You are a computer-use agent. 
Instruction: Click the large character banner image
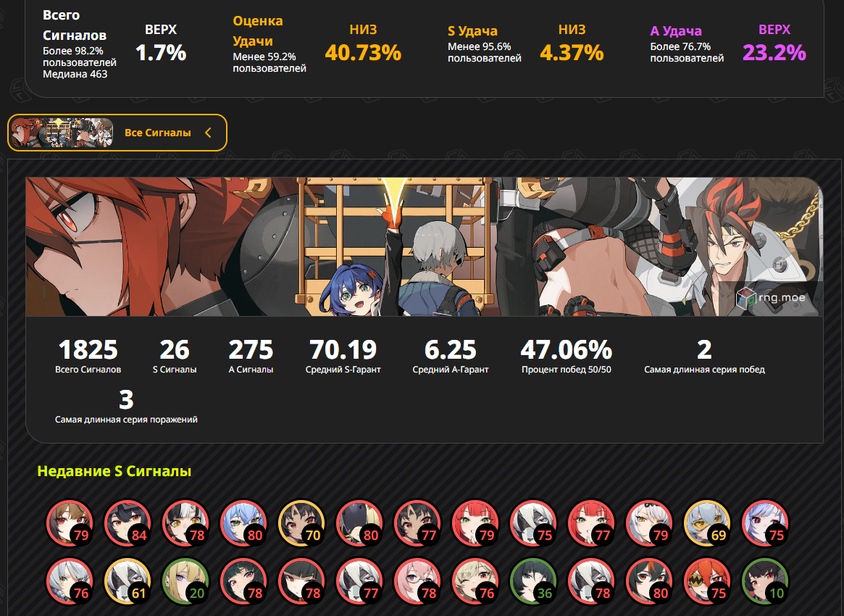pos(424,246)
